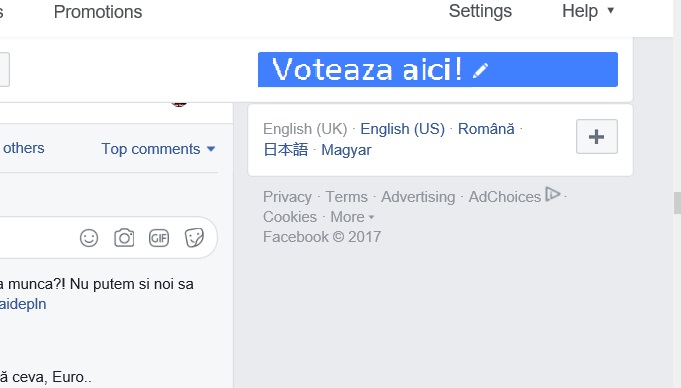Attach a photo with the camera icon
The image size is (681, 388).
point(124,238)
